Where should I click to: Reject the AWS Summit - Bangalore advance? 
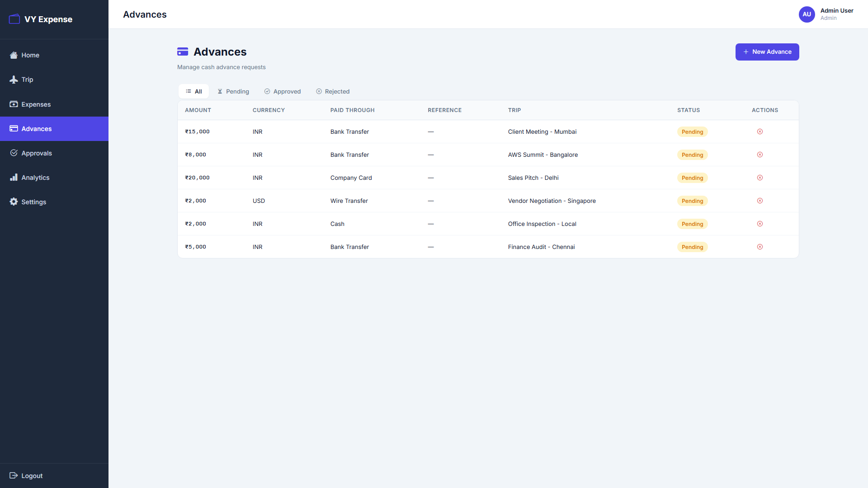[x=760, y=155]
